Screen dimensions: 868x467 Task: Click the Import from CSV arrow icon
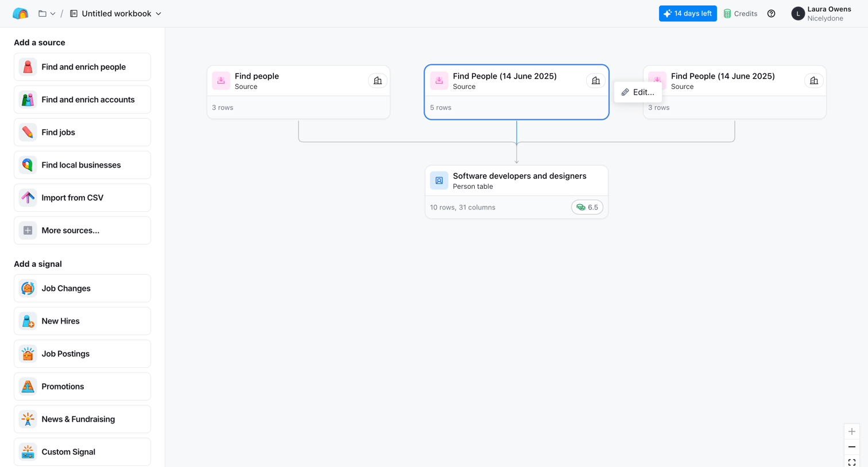click(28, 198)
